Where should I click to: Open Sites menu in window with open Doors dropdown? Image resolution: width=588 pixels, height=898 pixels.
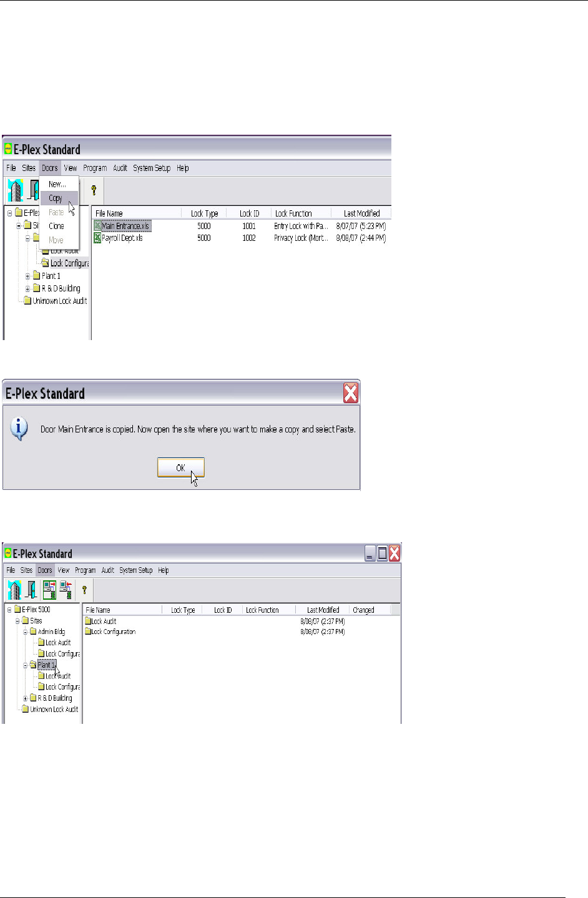coord(29,168)
